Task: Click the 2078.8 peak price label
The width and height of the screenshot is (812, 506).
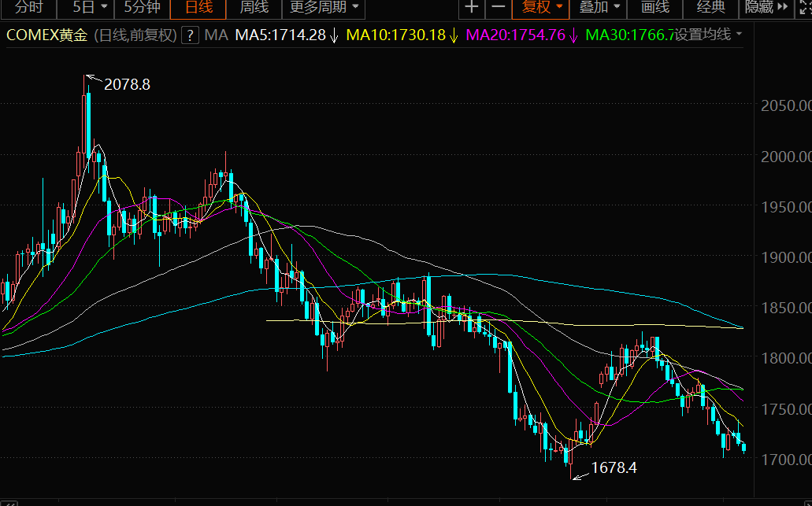Action: tap(127, 84)
